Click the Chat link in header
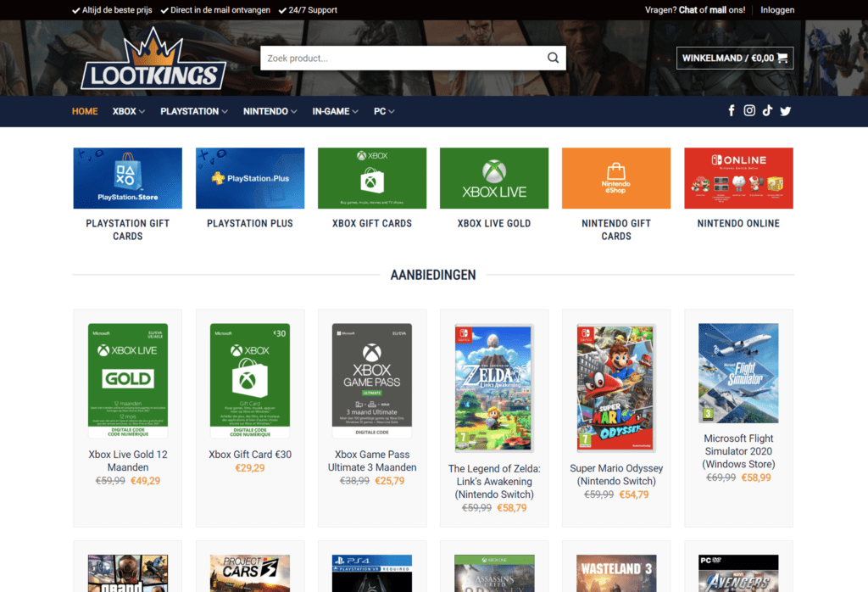This screenshot has width=868, height=592. (x=688, y=10)
